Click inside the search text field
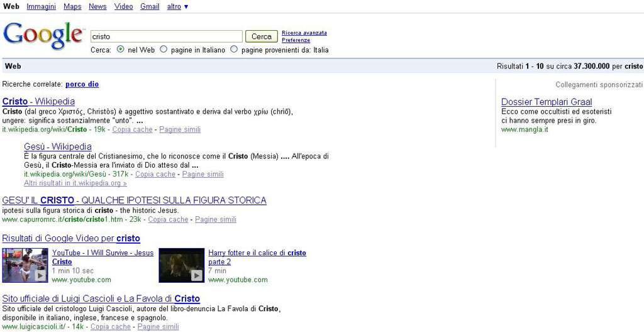 pyautogui.click(x=166, y=36)
